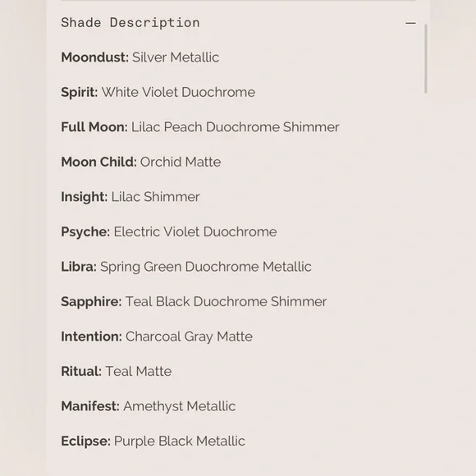The height and width of the screenshot is (476, 476).
Task: Click the Libra shade label
Action: click(79, 267)
